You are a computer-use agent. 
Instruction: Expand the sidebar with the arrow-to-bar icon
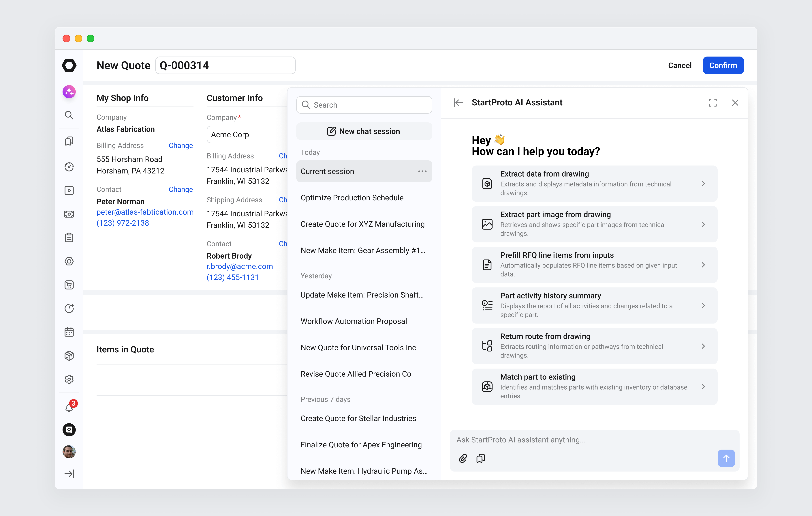[69, 474]
